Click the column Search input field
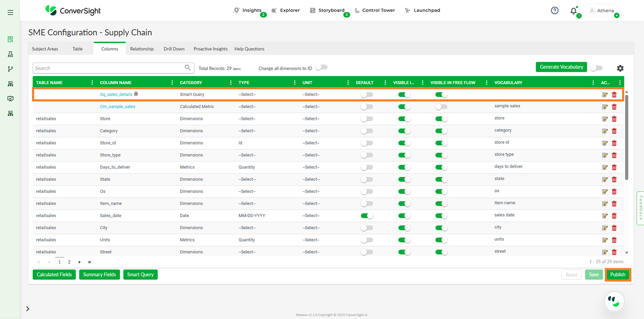The image size is (644, 319). (x=108, y=68)
